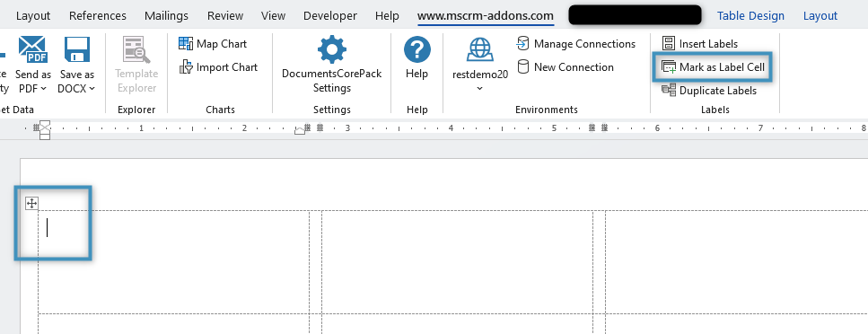
Task: Click the Save as DOCX disk icon
Action: [x=77, y=50]
